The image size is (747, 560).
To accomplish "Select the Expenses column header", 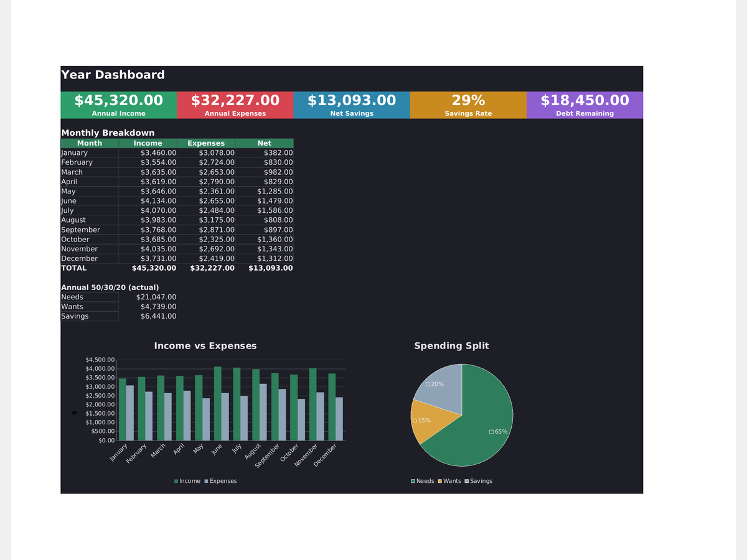I will (x=206, y=143).
